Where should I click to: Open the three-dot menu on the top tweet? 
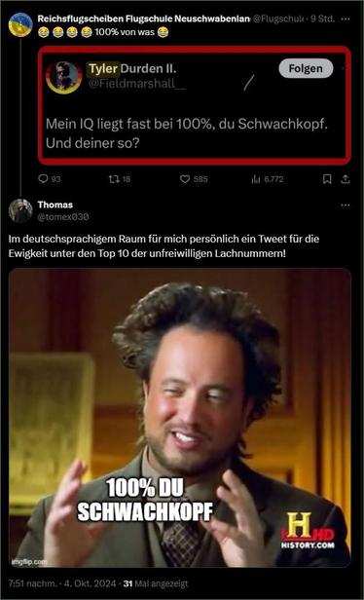[x=346, y=19]
